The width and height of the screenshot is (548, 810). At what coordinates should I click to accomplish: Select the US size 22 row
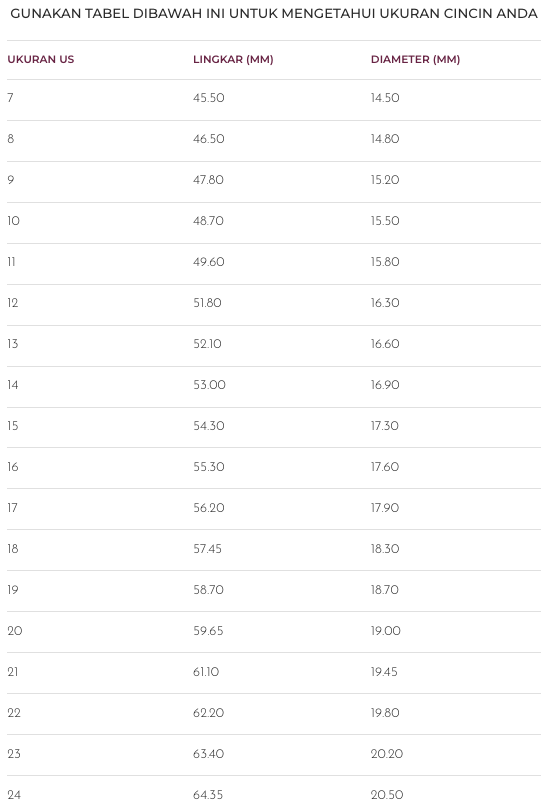(274, 714)
